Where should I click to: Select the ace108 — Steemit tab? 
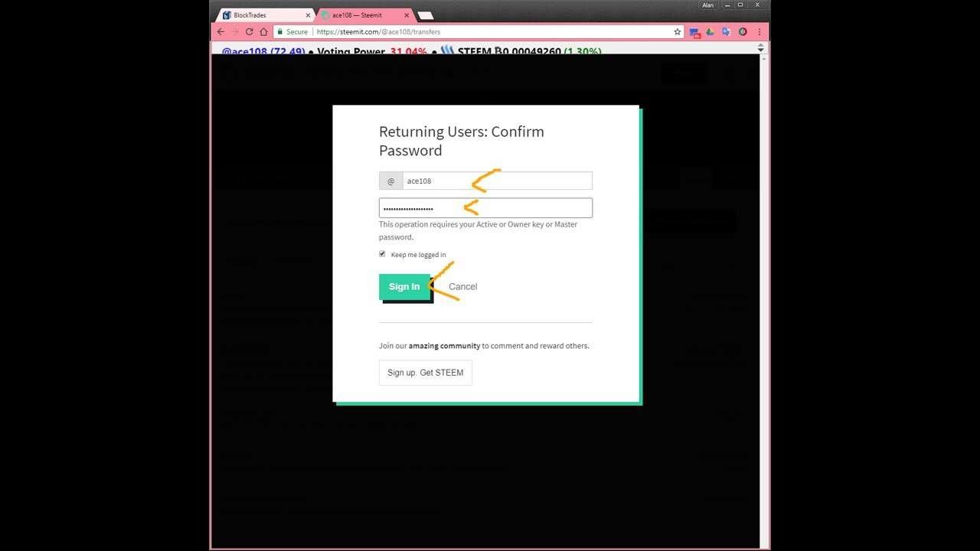click(365, 15)
